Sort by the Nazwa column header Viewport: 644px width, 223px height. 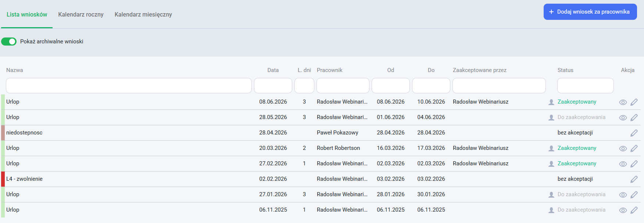point(15,70)
